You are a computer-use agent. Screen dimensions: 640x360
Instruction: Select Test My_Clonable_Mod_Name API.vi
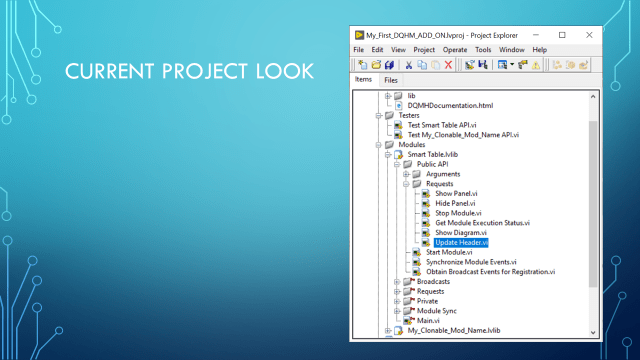click(463, 135)
